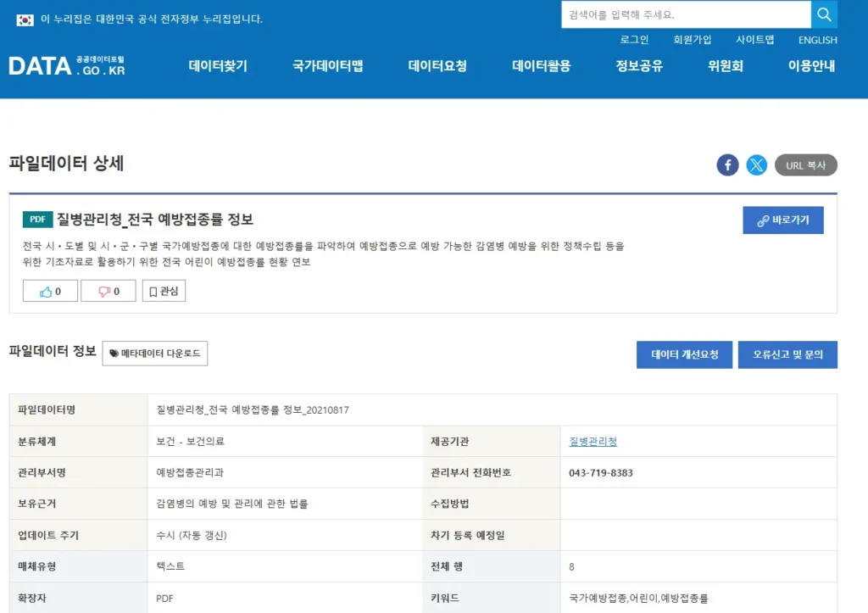Open 데이터활용 menu
The width and height of the screenshot is (868, 613).
click(542, 66)
